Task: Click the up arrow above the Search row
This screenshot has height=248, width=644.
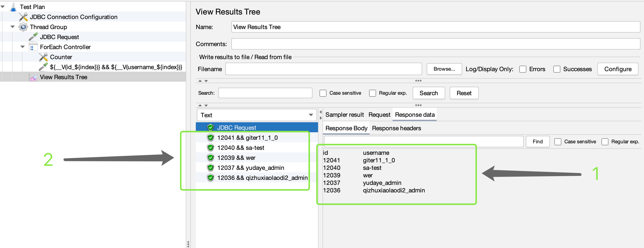Action: click(x=200, y=81)
